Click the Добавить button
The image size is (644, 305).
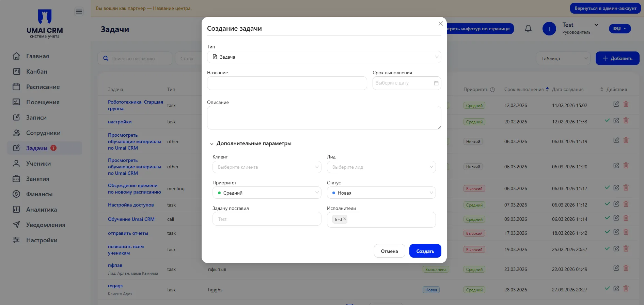[617, 58]
